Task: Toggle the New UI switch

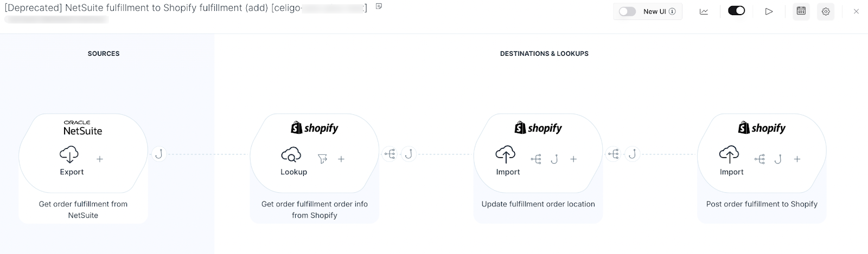Action: [628, 11]
